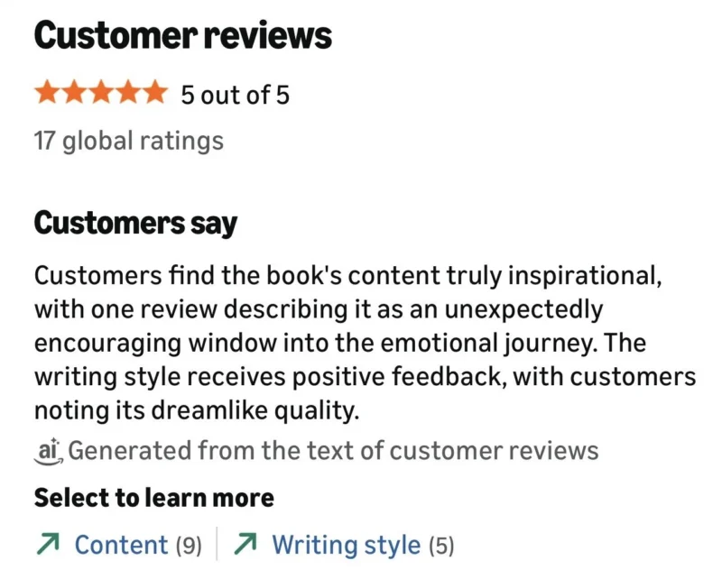The width and height of the screenshot is (722, 588).
Task: Select the "17 global ratings" text
Action: [128, 141]
